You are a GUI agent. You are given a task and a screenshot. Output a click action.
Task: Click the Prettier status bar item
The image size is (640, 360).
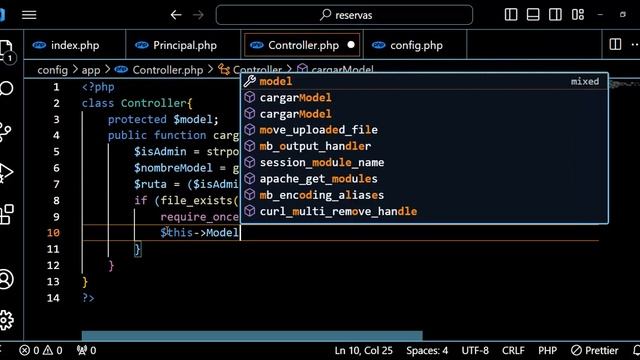(594, 351)
